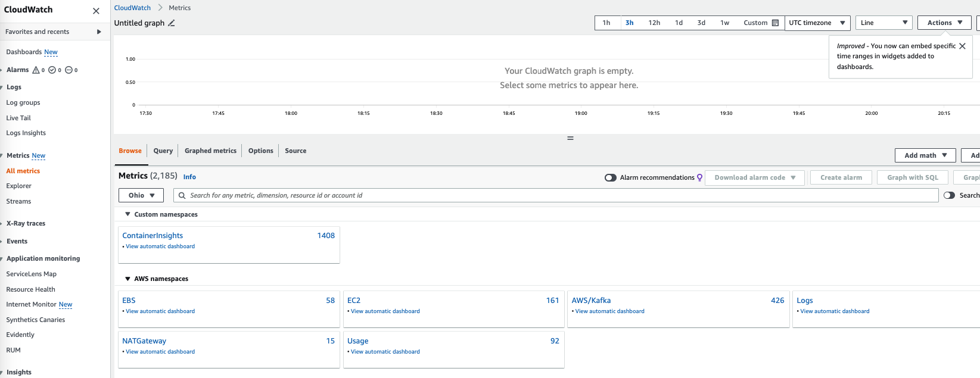View automatic dashboard for EC2
This screenshot has height=378, width=980.
click(385, 311)
